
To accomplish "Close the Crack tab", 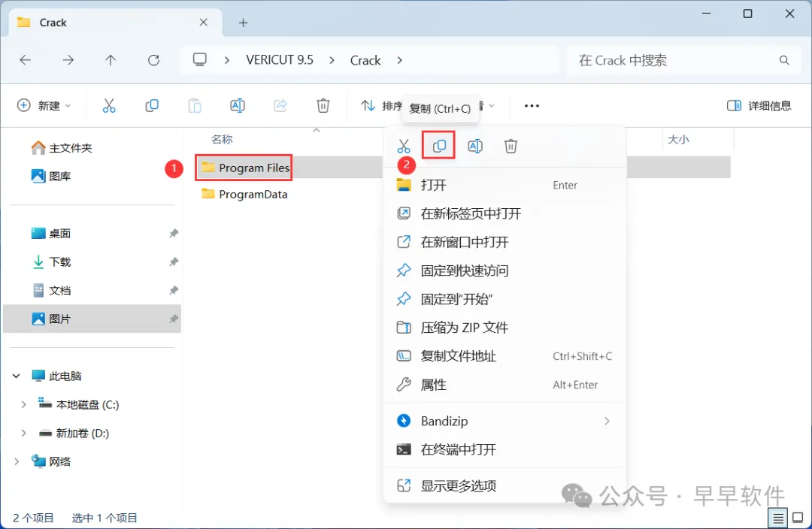I will [204, 23].
